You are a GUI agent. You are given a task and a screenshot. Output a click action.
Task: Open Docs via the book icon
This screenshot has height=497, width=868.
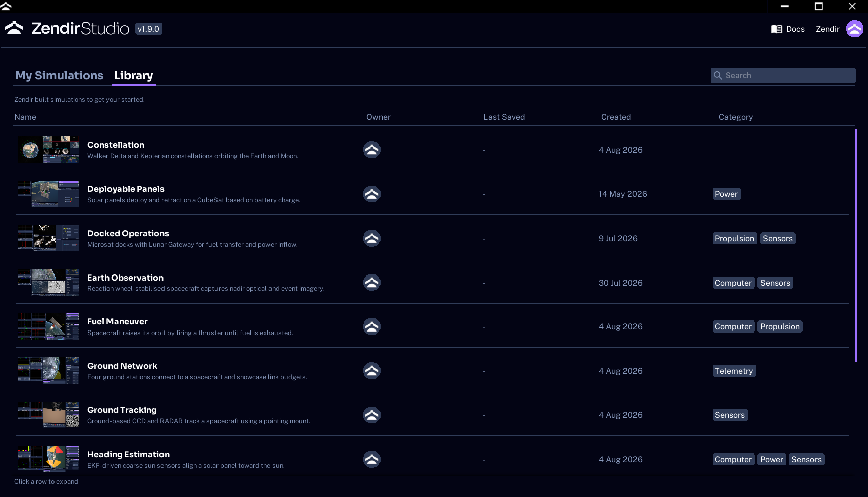point(776,29)
